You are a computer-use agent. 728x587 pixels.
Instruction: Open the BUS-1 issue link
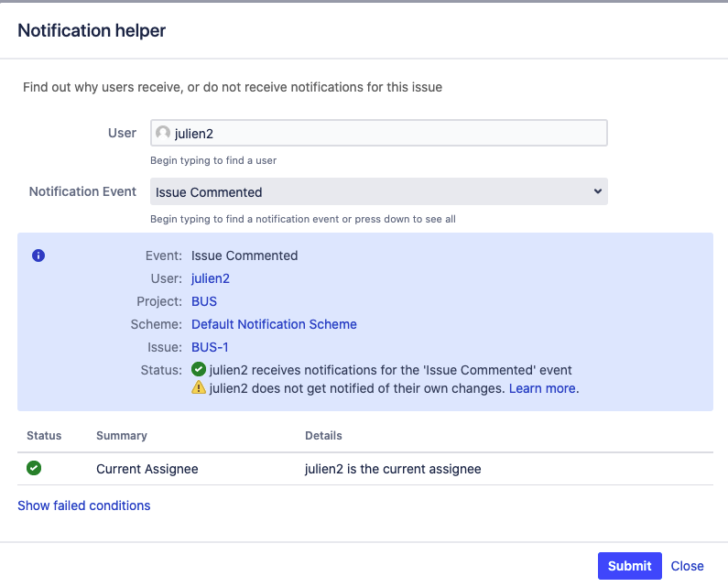click(x=210, y=347)
